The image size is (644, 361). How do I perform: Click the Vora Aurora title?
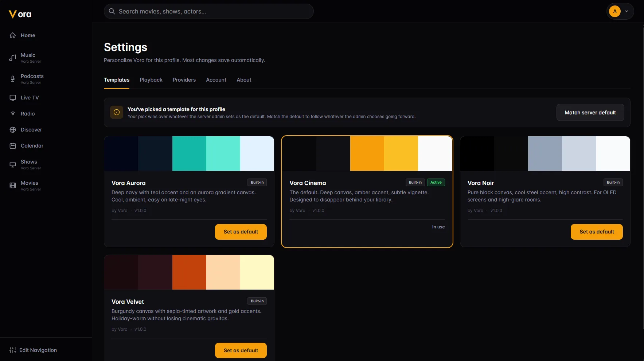coord(128,183)
